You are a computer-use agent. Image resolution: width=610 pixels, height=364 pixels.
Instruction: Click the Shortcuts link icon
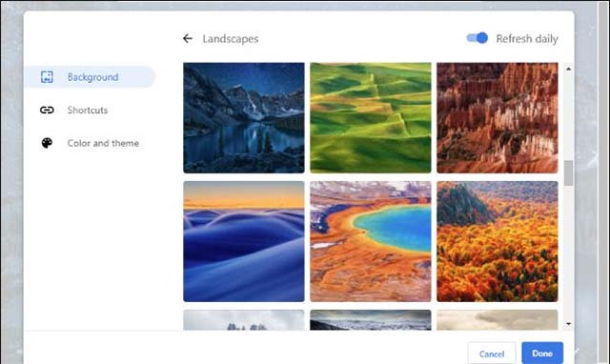pyautogui.click(x=47, y=110)
